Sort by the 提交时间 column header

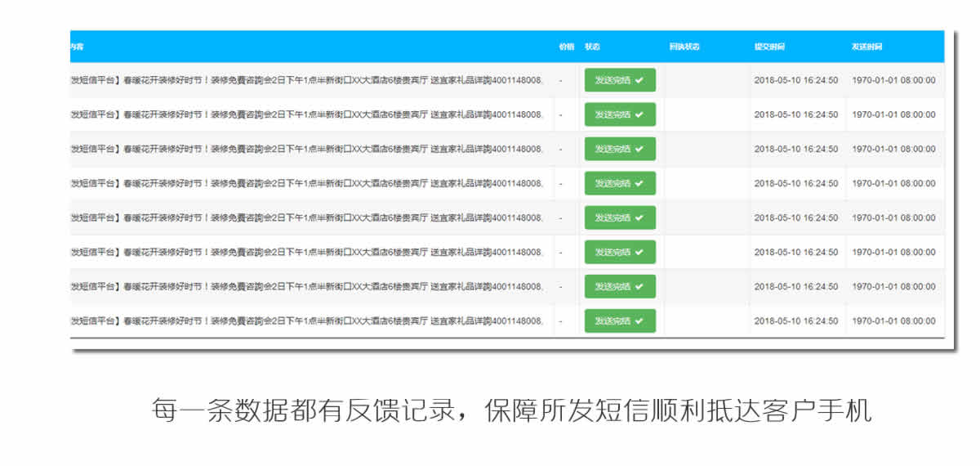[x=769, y=47]
